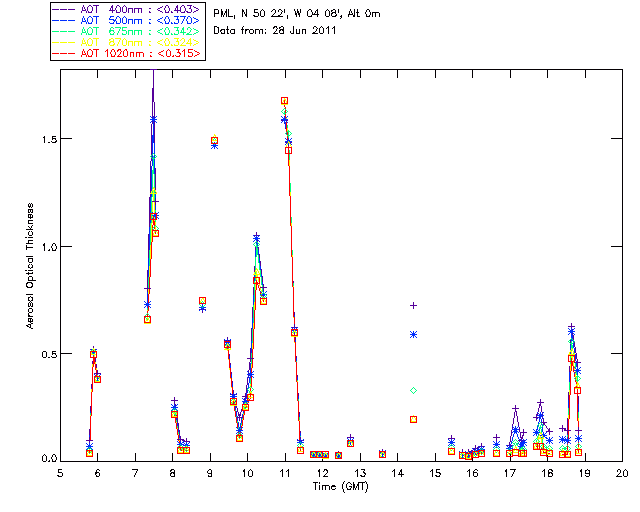Click the highest square marker at hour 11
640x512 pixels.
point(284,101)
